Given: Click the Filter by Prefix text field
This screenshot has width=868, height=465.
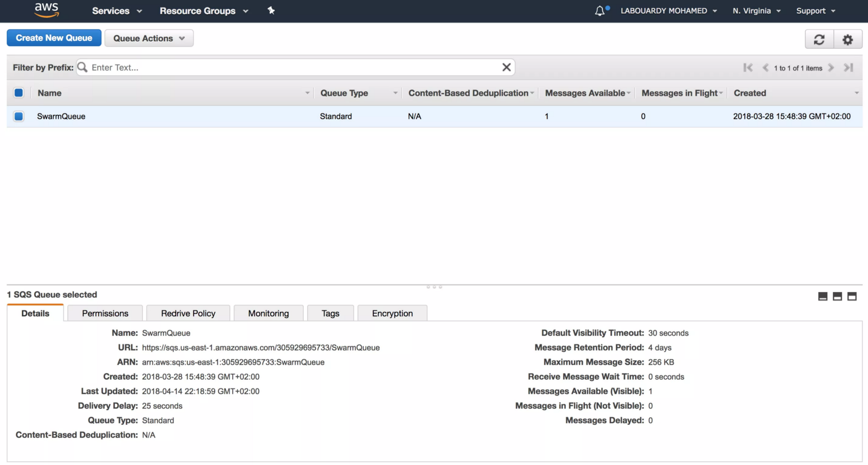Looking at the screenshot, I should point(295,67).
